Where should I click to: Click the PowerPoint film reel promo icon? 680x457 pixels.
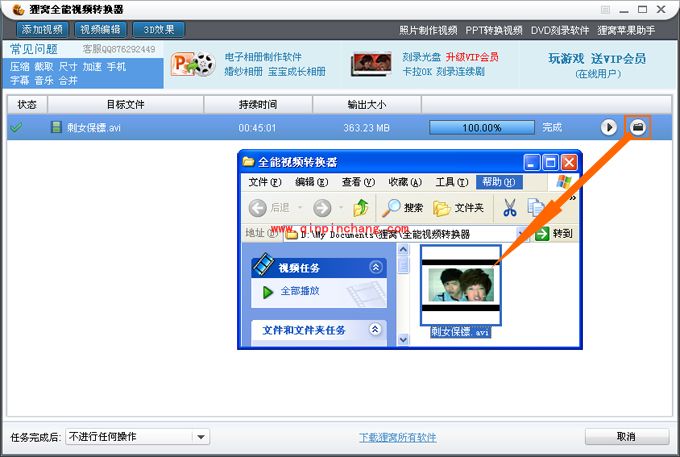193,65
